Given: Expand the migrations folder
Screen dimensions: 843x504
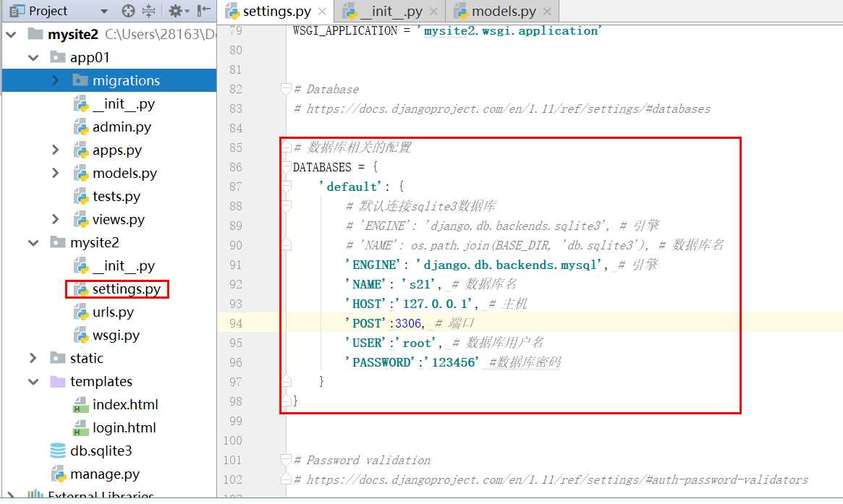Looking at the screenshot, I should coord(56,80).
